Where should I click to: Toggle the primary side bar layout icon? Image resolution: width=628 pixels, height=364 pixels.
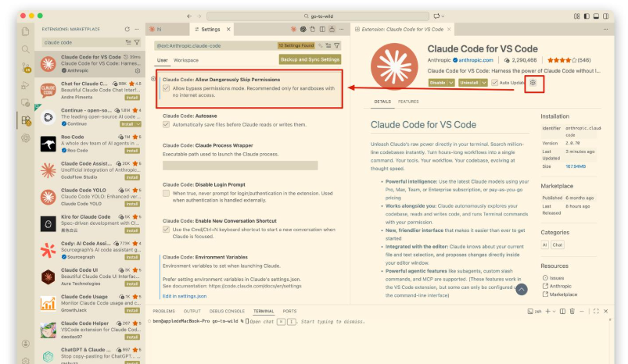click(x=587, y=16)
